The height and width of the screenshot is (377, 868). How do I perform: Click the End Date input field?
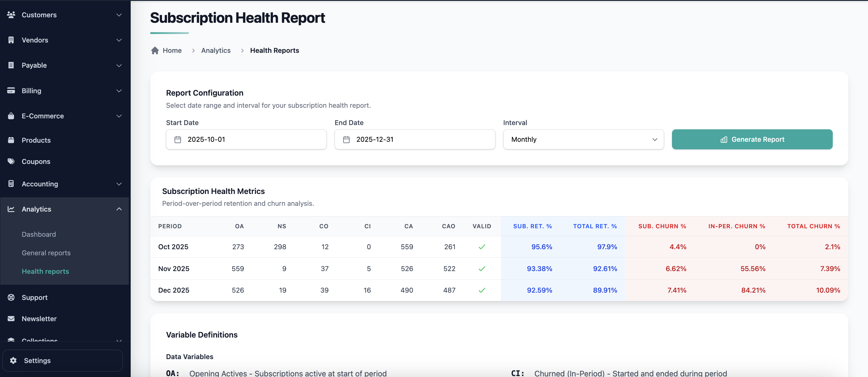[x=415, y=139]
